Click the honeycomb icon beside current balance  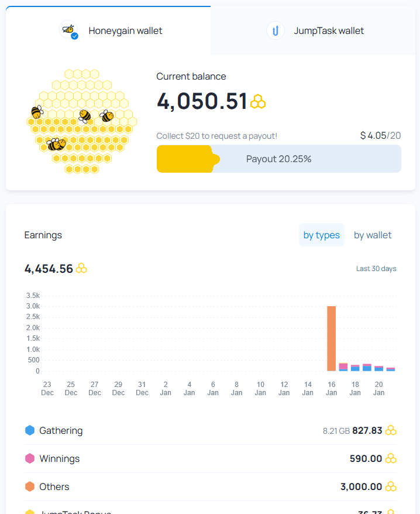[258, 102]
